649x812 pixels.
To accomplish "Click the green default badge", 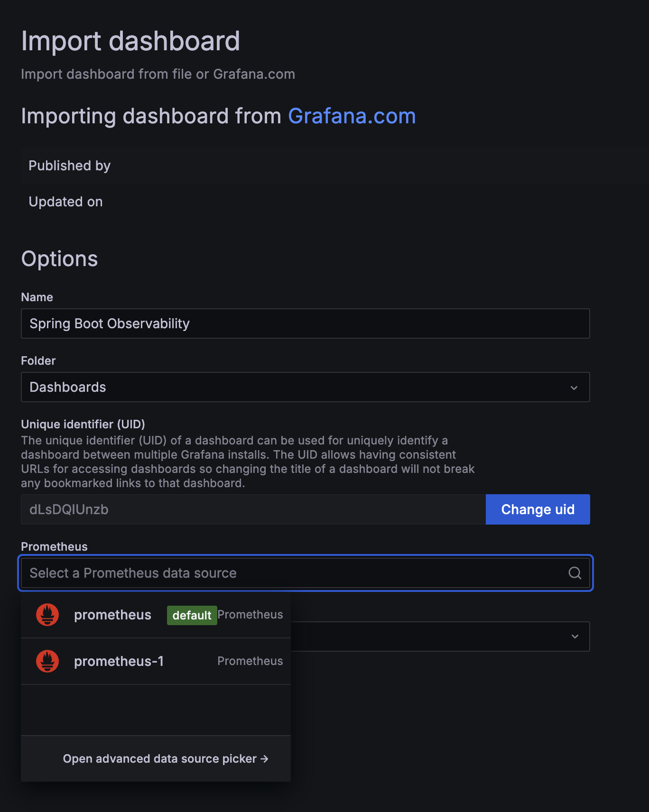I will coord(192,615).
